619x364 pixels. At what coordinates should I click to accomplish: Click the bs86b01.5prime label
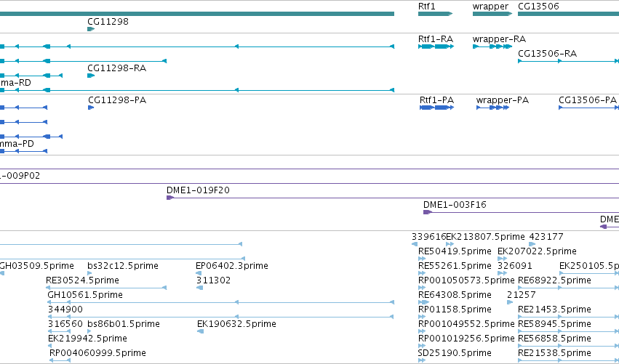(x=124, y=324)
